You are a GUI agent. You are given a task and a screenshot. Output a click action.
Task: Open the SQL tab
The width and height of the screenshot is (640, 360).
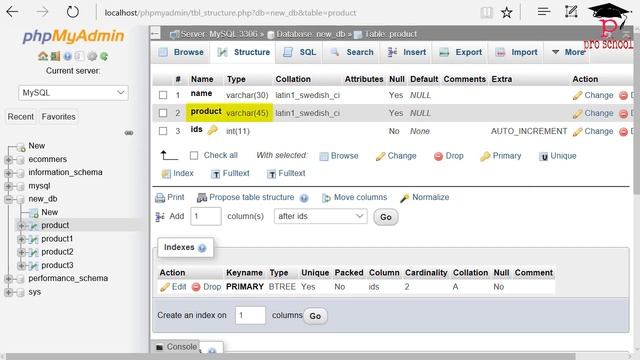(x=300, y=52)
